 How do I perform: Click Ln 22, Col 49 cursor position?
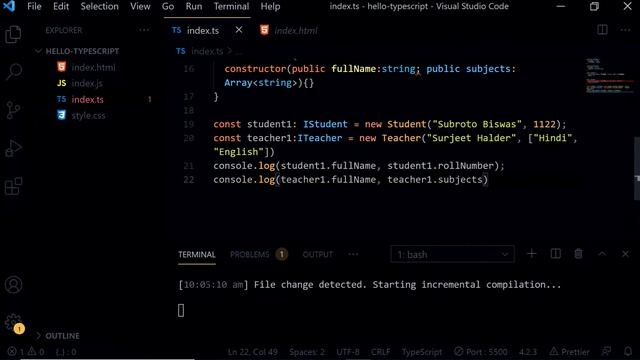click(252, 351)
